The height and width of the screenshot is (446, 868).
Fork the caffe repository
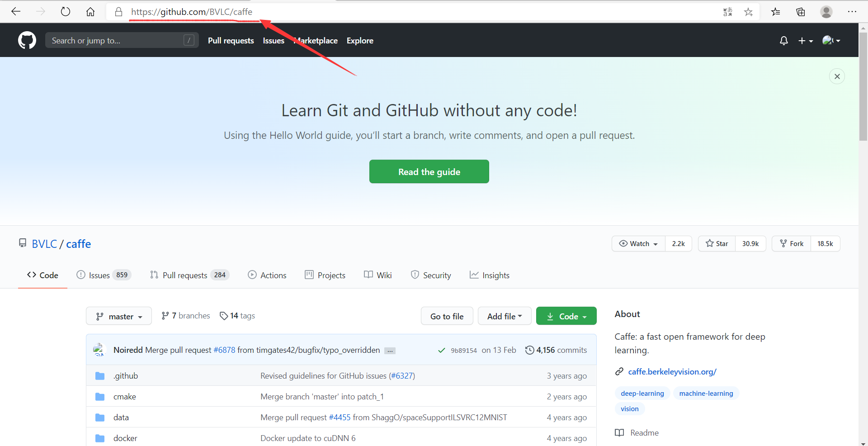point(792,243)
